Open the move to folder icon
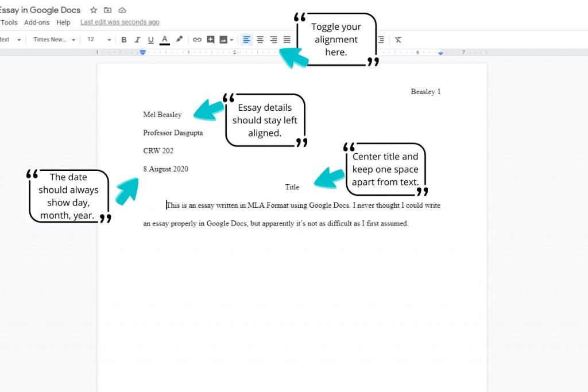Viewport: 588px width, 392px height. pos(108,10)
